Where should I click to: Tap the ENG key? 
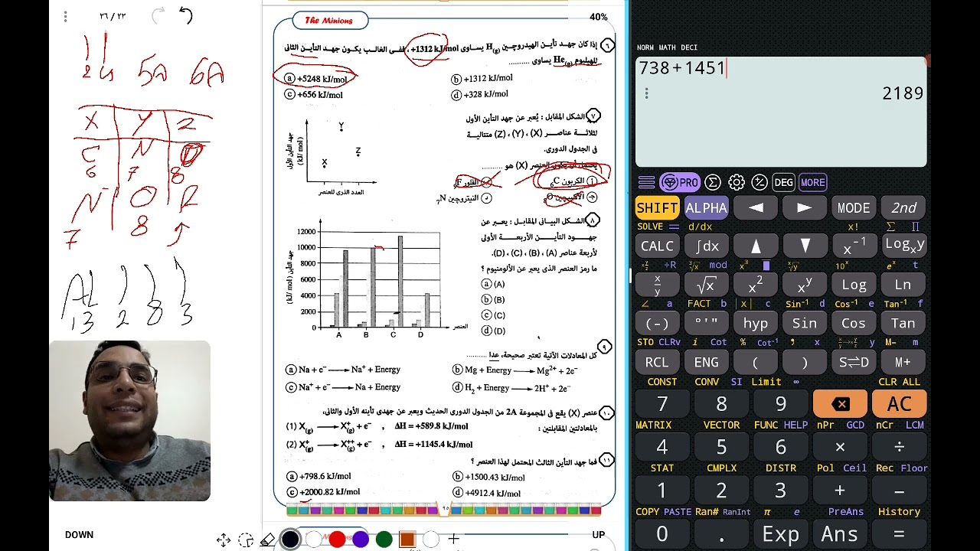pos(706,362)
